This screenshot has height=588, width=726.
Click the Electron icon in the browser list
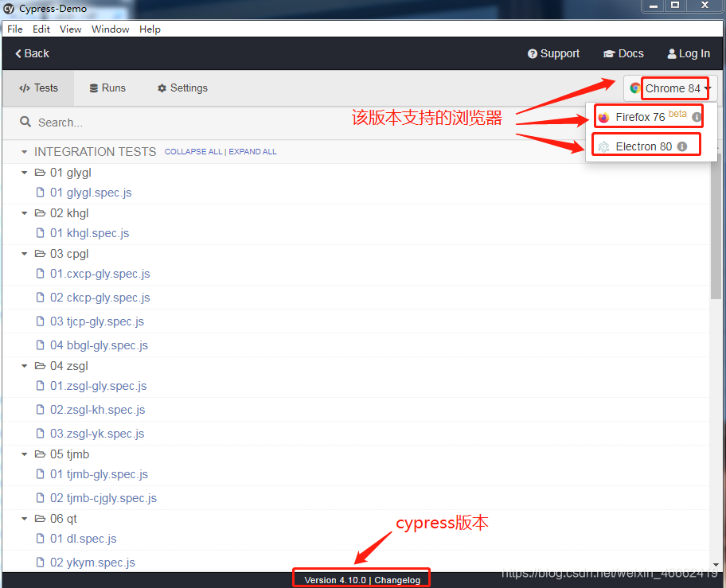pos(603,146)
